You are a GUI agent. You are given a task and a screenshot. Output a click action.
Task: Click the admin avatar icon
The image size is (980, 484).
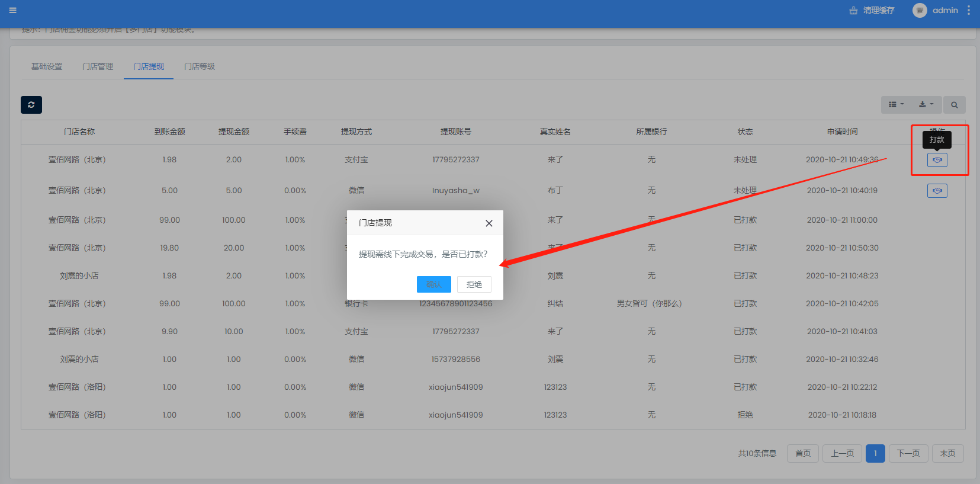pos(919,10)
